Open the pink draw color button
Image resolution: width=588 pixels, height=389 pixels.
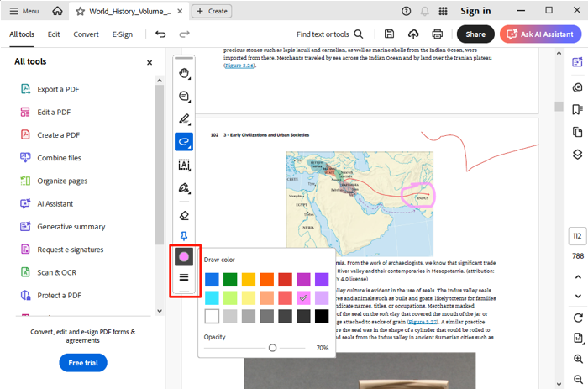[184, 256]
